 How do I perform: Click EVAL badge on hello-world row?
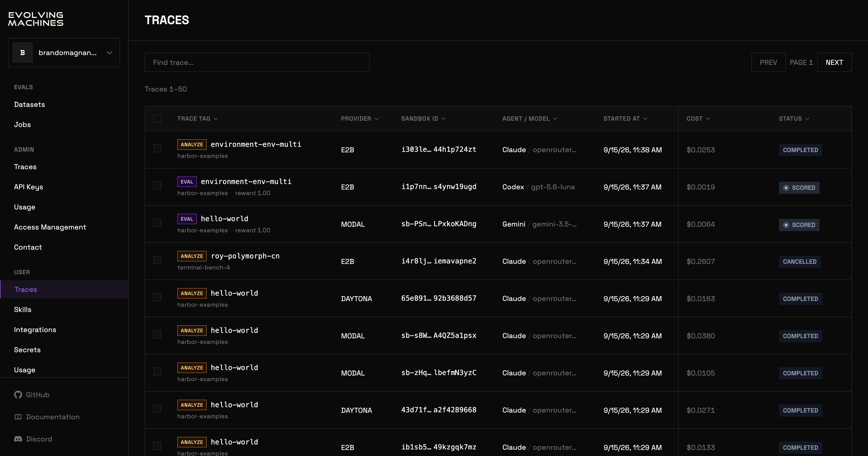[187, 219]
